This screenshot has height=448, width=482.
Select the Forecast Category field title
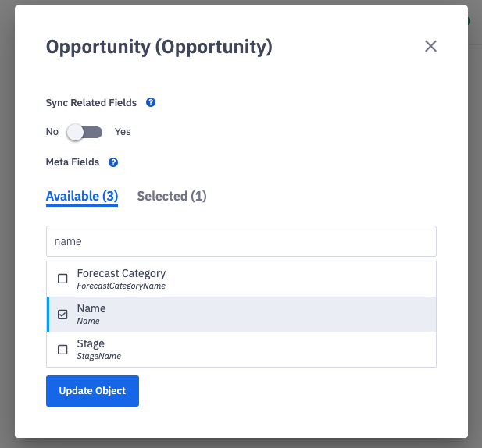tap(121, 274)
